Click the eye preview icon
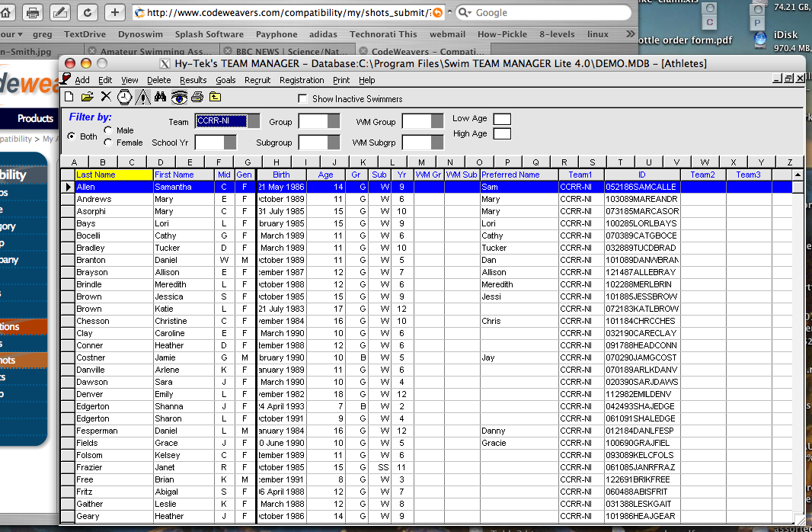This screenshot has height=532, width=812. click(180, 97)
